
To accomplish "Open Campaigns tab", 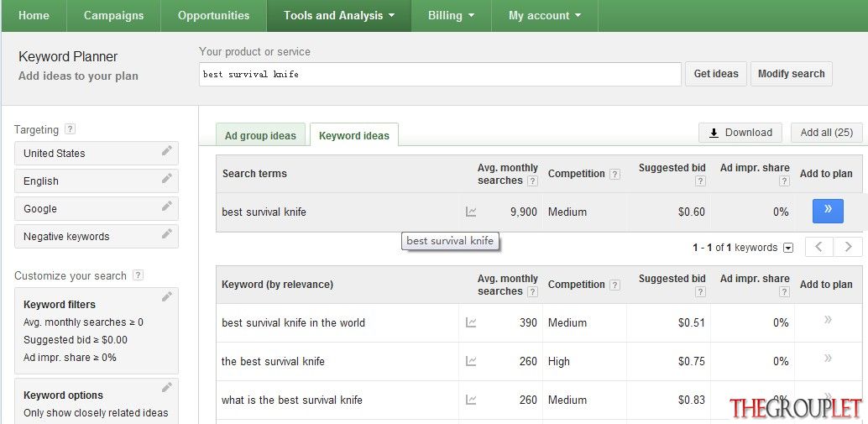I will (113, 15).
